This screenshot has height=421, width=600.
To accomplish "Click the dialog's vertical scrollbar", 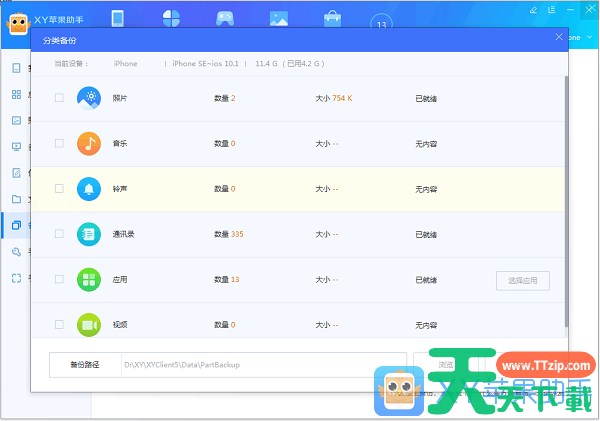I will click(568, 200).
